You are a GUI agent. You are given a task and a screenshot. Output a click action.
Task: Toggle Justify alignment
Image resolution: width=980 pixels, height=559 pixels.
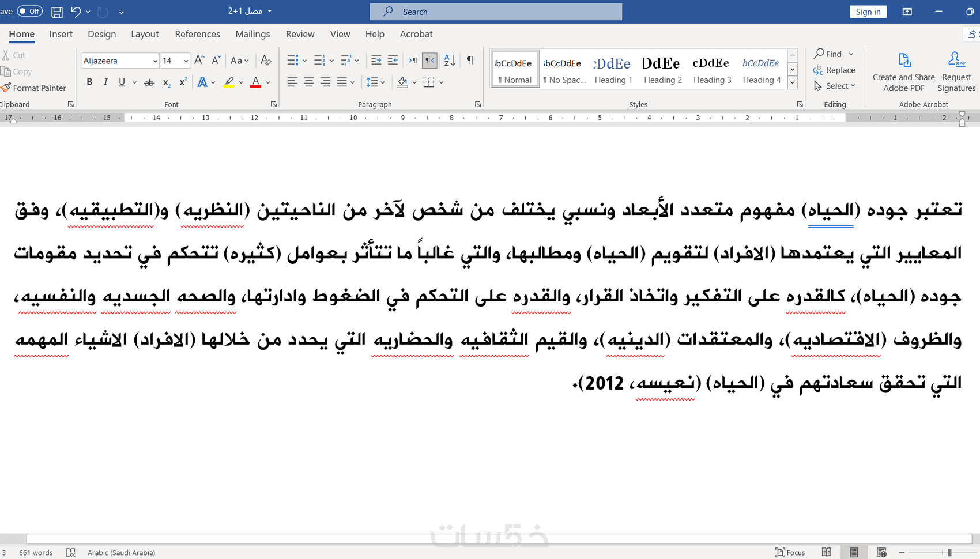click(342, 82)
